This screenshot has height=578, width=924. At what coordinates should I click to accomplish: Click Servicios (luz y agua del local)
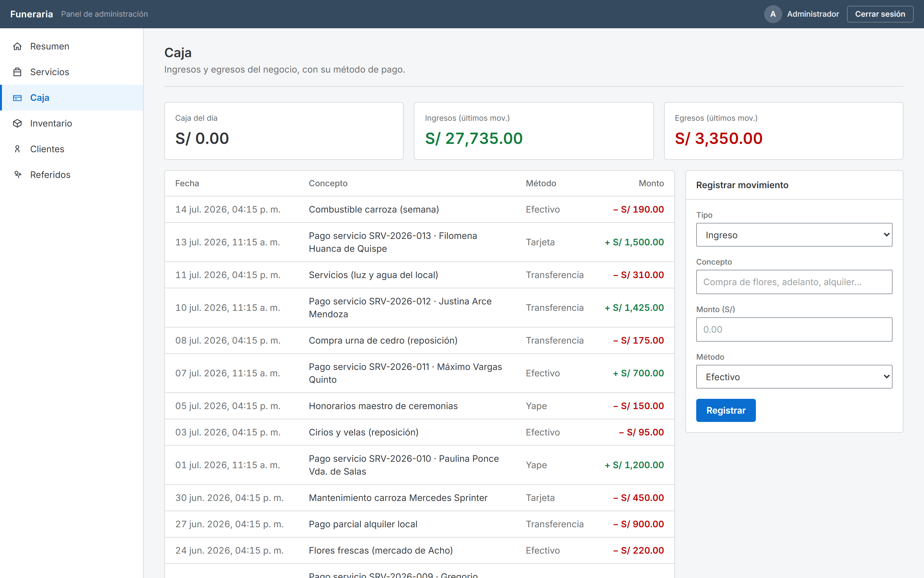[x=373, y=275]
